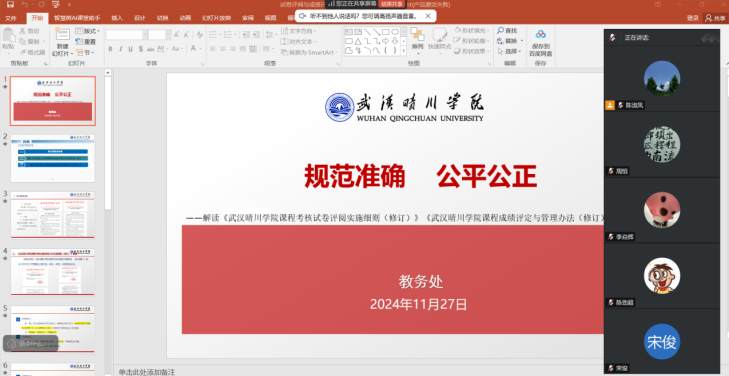The height and width of the screenshot is (376, 729).
Task: Select the text box shape in gallery
Action: pos(349,32)
